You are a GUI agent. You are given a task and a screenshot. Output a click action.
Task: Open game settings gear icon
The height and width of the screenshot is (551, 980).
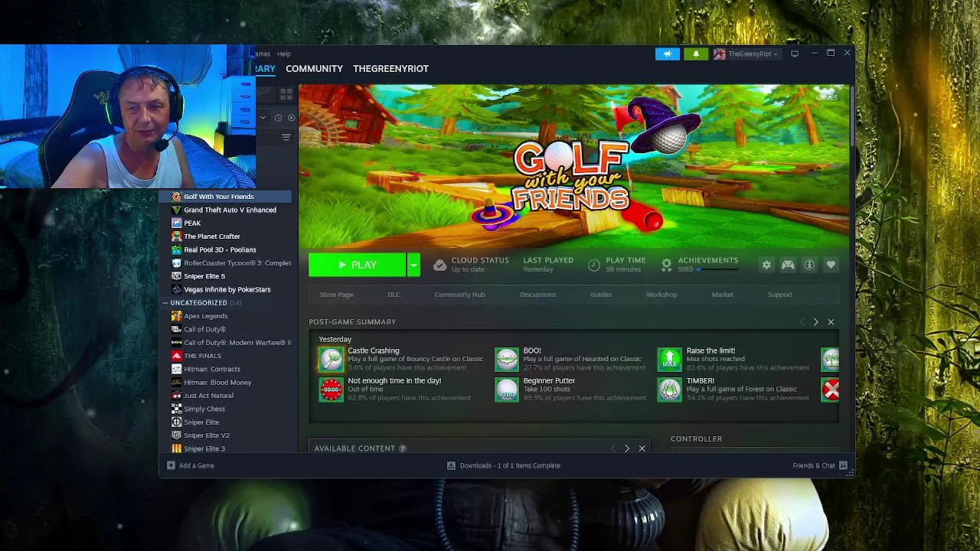pos(766,265)
